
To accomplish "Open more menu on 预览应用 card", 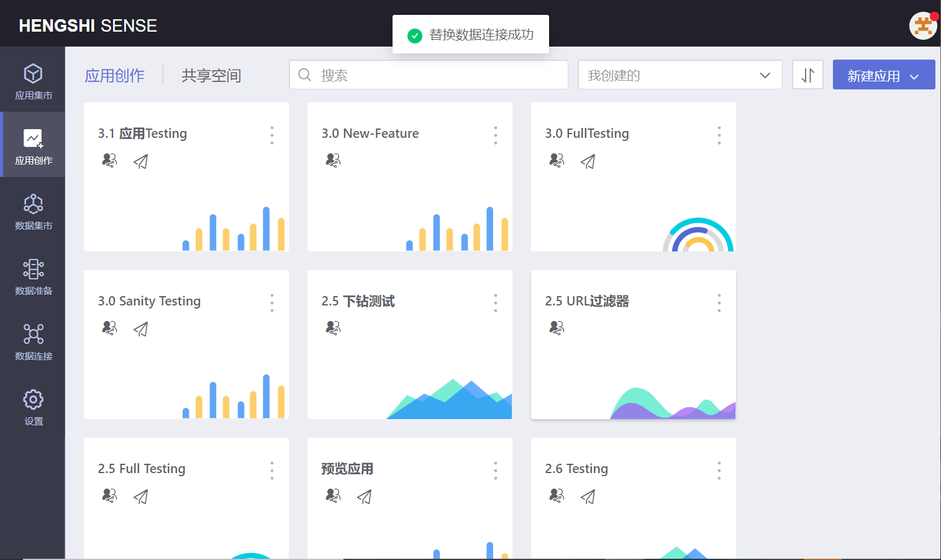I will click(496, 471).
